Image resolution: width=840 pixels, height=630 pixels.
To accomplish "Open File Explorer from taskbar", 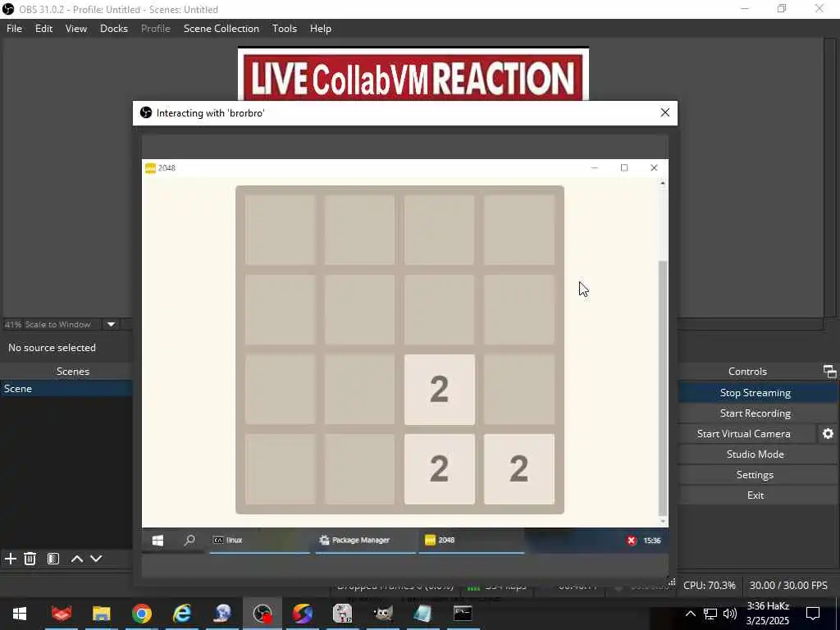I will [x=101, y=614].
